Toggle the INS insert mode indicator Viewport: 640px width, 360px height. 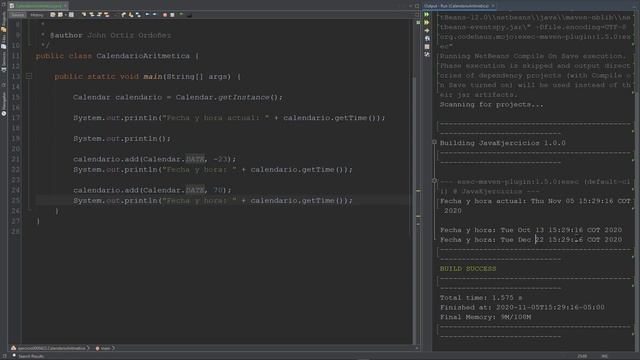[604, 356]
